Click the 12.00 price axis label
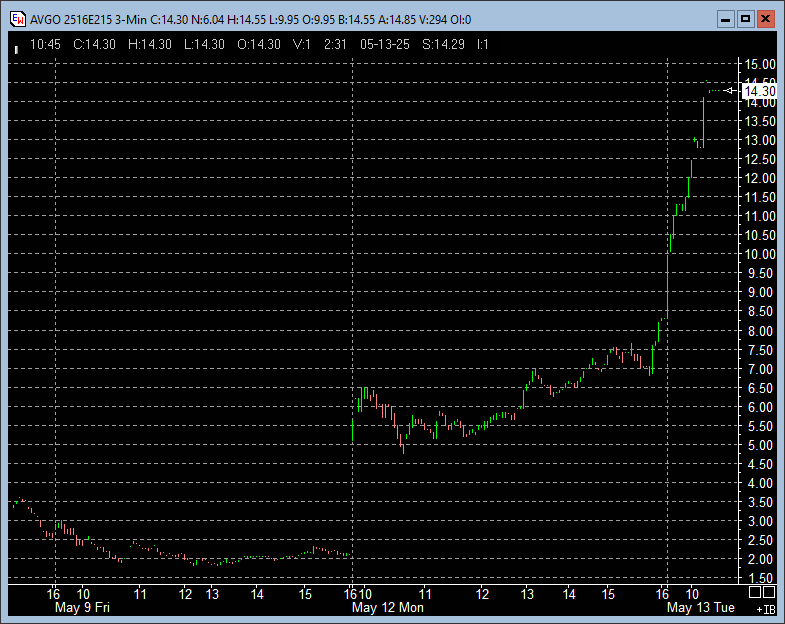 760,178
